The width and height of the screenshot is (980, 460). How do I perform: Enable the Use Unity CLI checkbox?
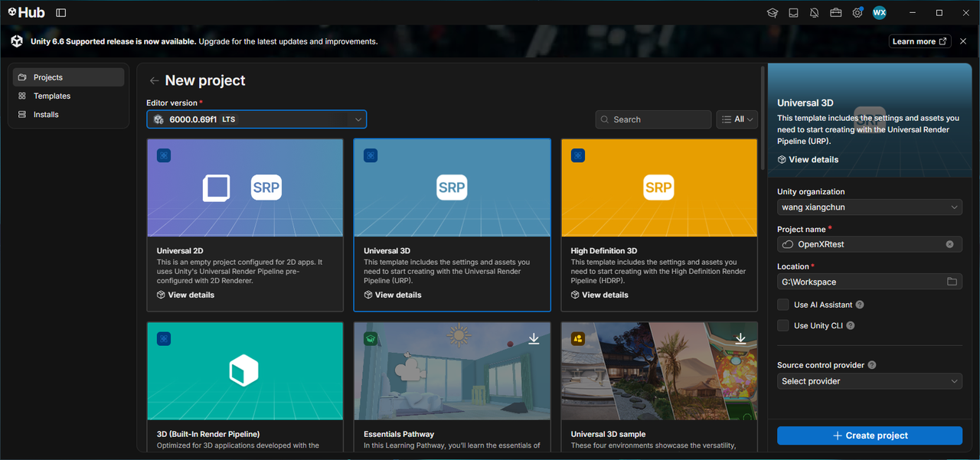coord(783,325)
